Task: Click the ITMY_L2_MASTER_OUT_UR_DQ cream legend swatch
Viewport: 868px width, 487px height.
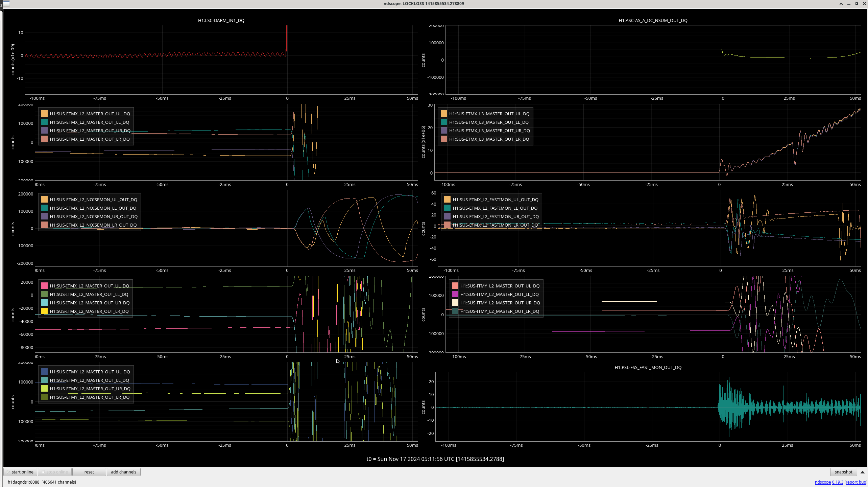Action: [455, 303]
